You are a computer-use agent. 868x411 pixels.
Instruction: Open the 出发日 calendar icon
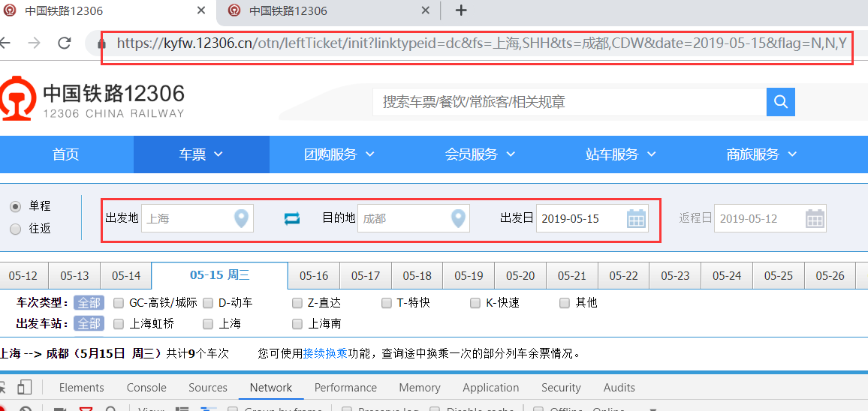click(636, 218)
